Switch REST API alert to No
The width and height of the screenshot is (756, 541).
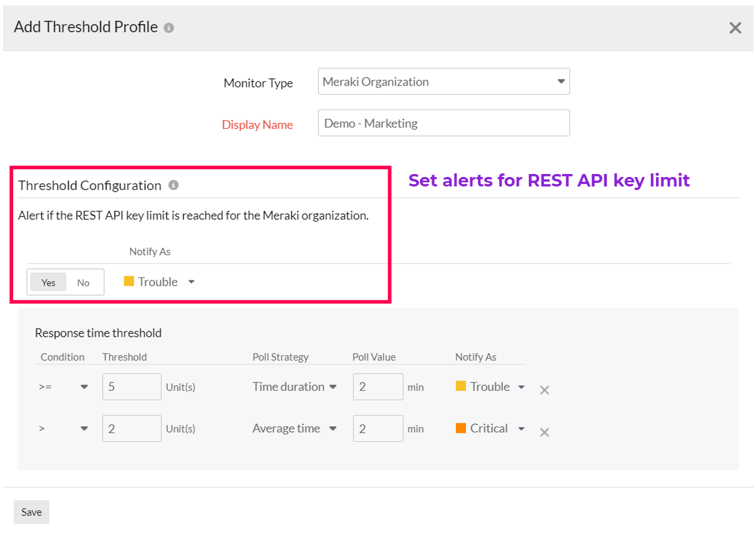(83, 283)
